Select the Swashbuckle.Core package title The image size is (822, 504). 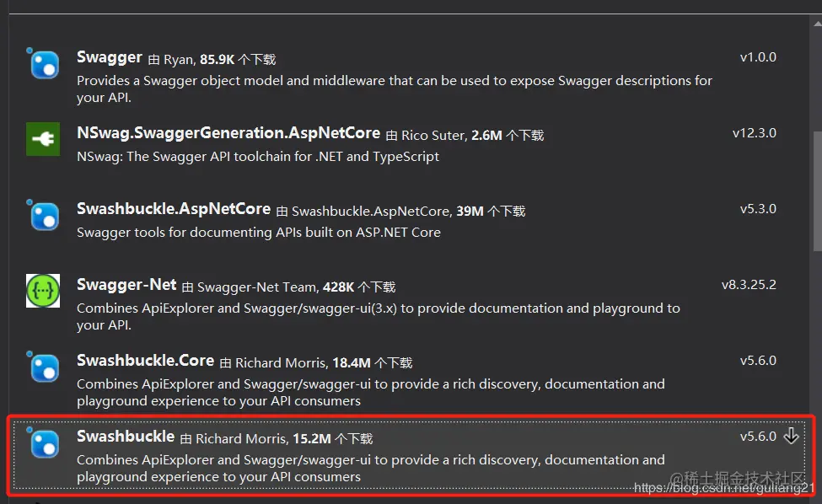(x=145, y=361)
